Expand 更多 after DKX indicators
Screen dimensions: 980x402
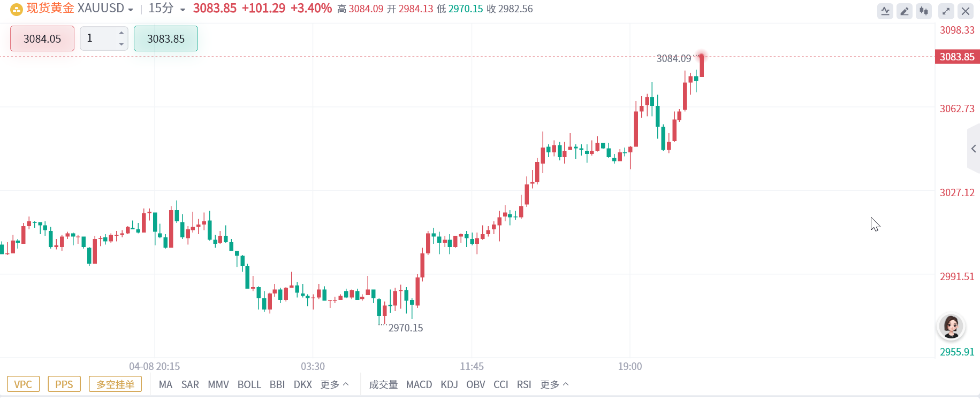[x=335, y=384]
